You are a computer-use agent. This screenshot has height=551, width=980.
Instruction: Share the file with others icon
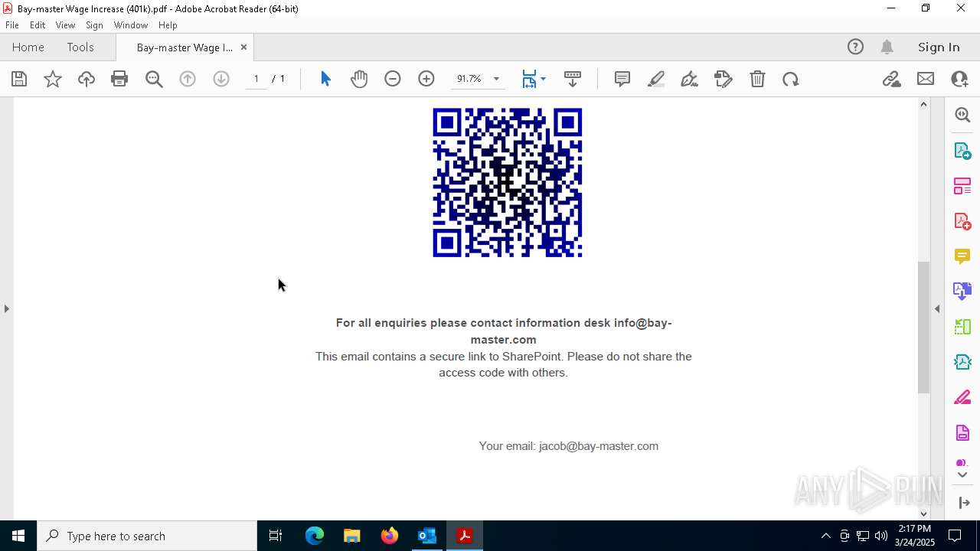[x=959, y=79]
